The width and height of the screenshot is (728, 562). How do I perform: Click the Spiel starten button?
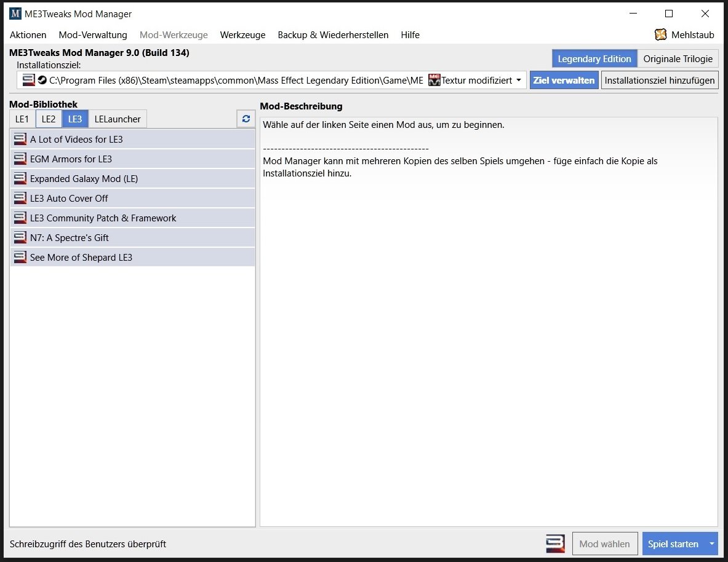[x=673, y=544]
